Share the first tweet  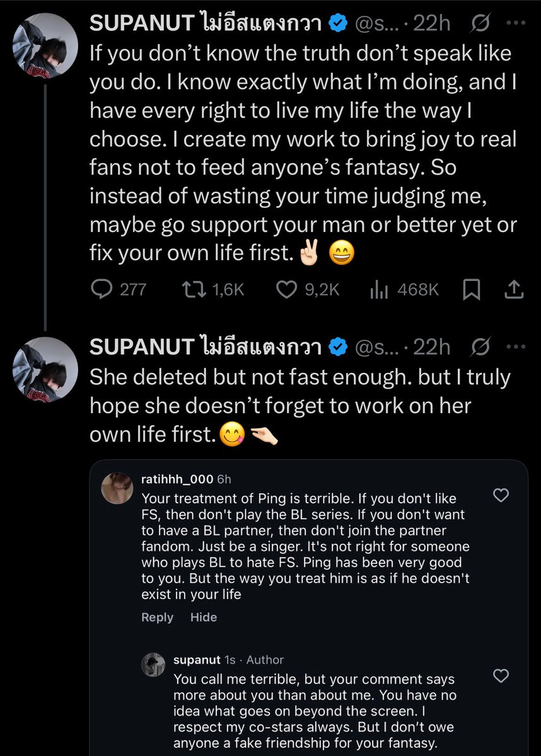514,289
